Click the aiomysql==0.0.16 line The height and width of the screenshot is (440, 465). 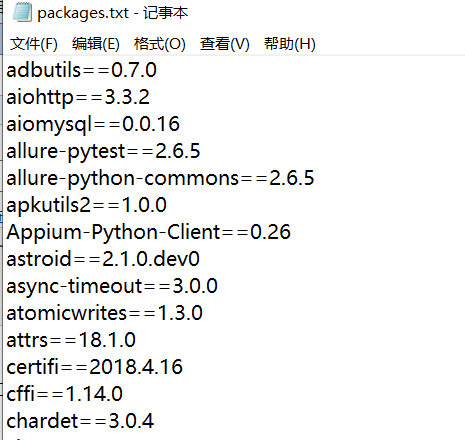click(x=93, y=124)
